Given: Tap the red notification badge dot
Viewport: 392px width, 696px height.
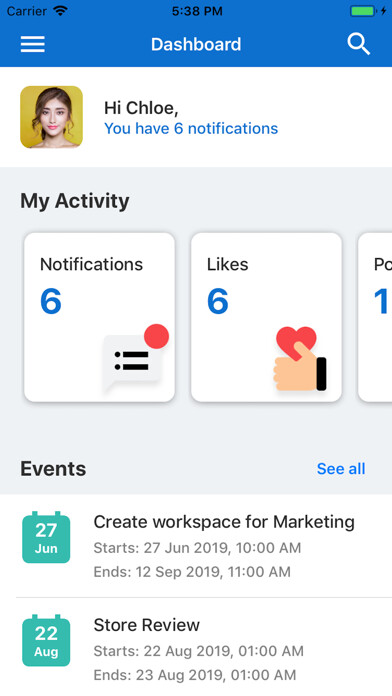Looking at the screenshot, I should point(156,336).
